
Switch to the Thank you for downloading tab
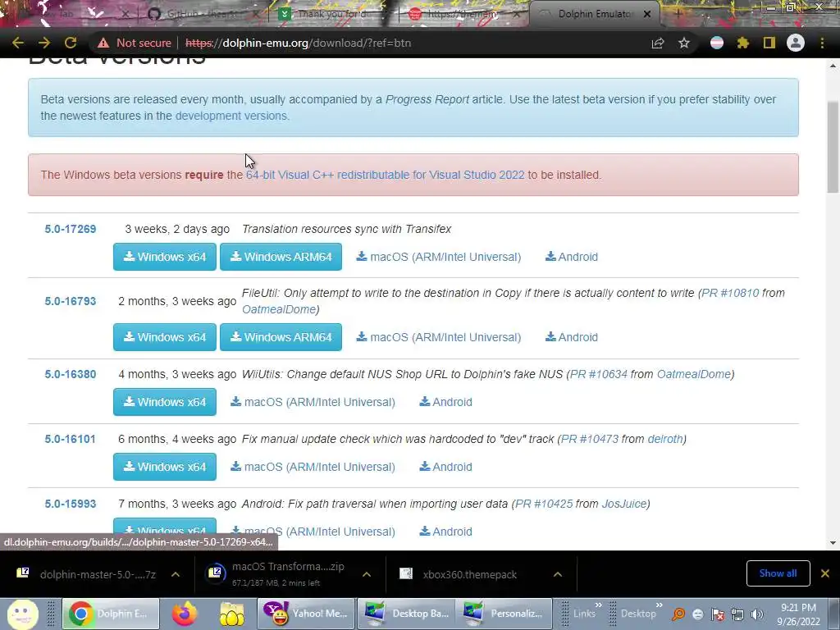pos(332,14)
